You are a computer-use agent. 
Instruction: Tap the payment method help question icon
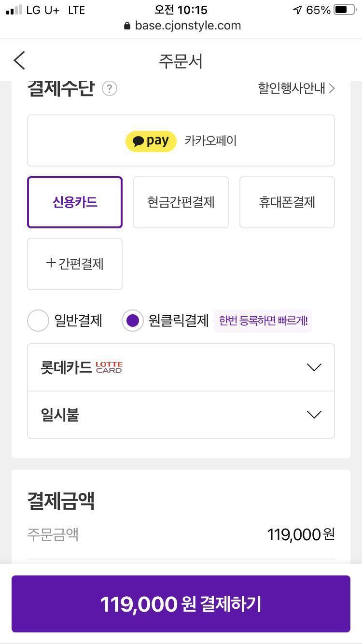110,89
